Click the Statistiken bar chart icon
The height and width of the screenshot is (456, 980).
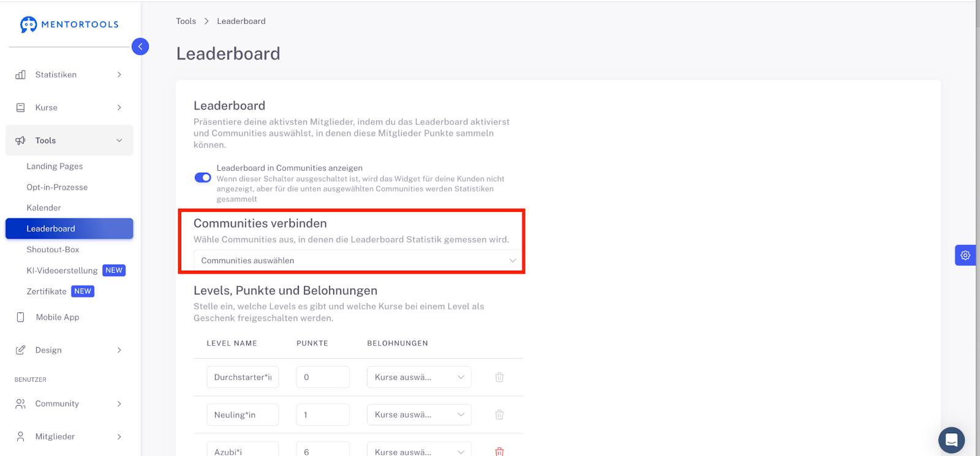(21, 75)
